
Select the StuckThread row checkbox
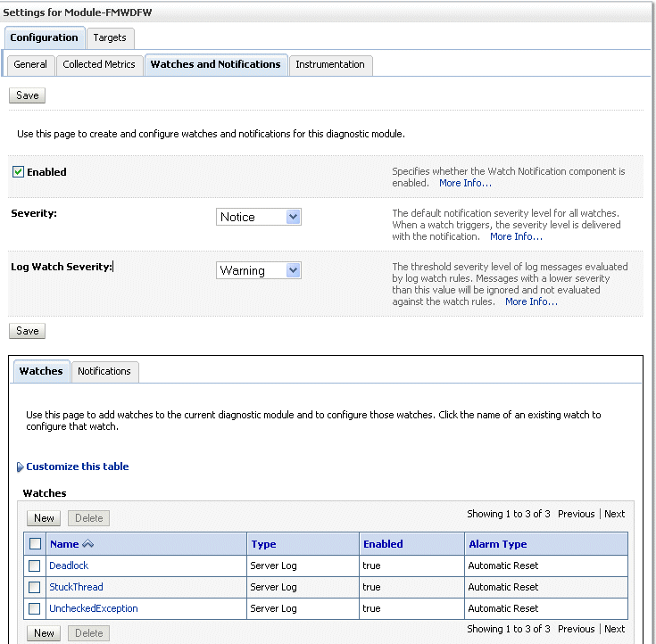34,587
